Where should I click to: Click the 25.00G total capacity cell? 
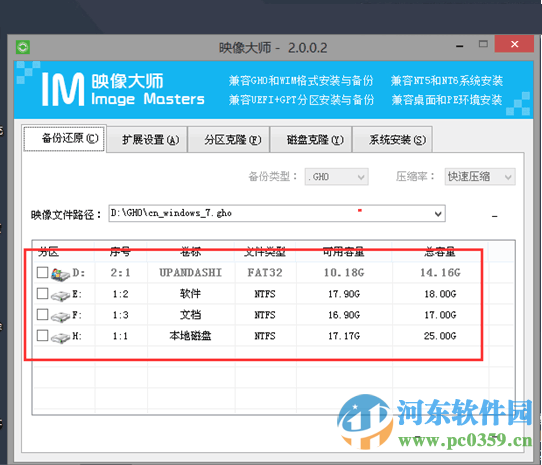440,336
